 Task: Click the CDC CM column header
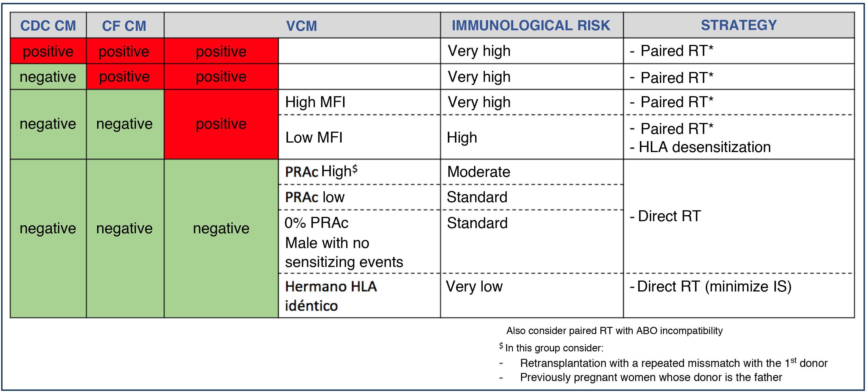pos(48,26)
